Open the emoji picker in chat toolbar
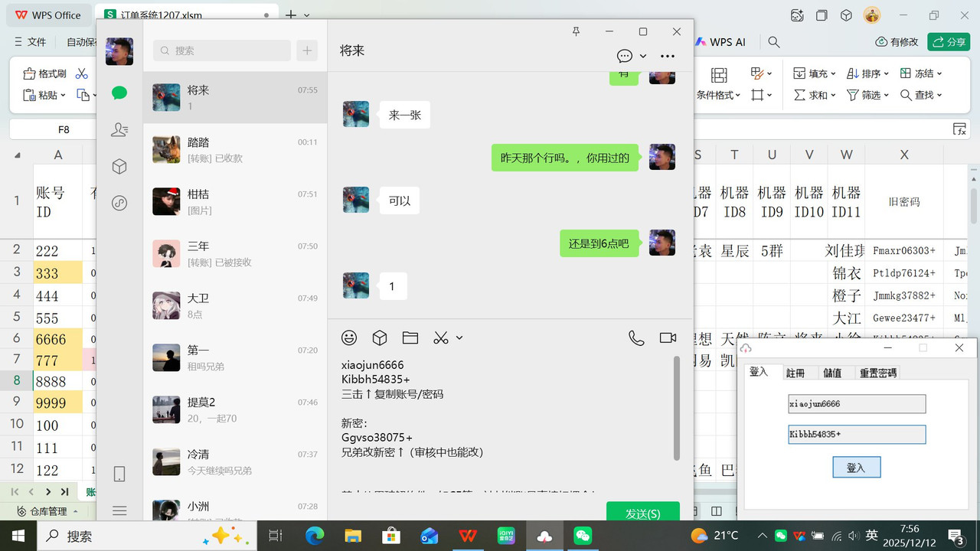The image size is (980, 551). coord(349,337)
